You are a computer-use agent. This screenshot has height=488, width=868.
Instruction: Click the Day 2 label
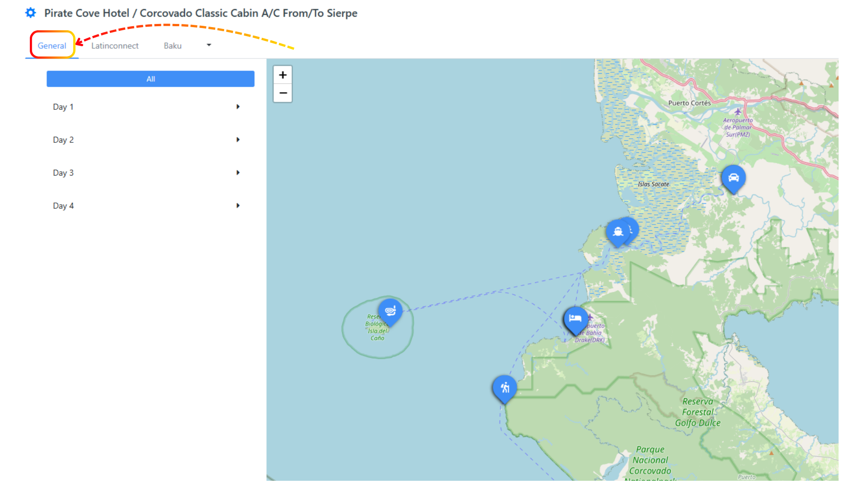coord(63,140)
